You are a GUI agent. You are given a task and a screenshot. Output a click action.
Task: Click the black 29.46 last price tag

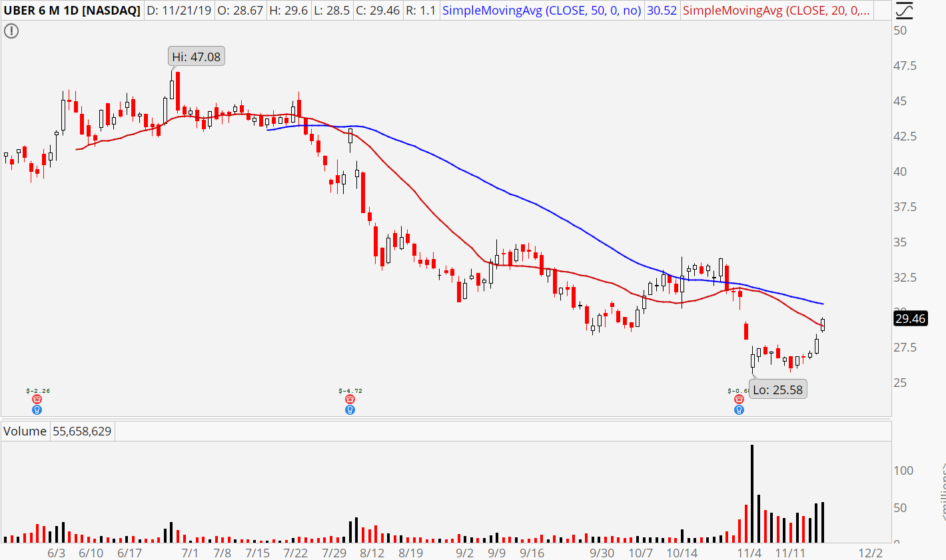[910, 319]
